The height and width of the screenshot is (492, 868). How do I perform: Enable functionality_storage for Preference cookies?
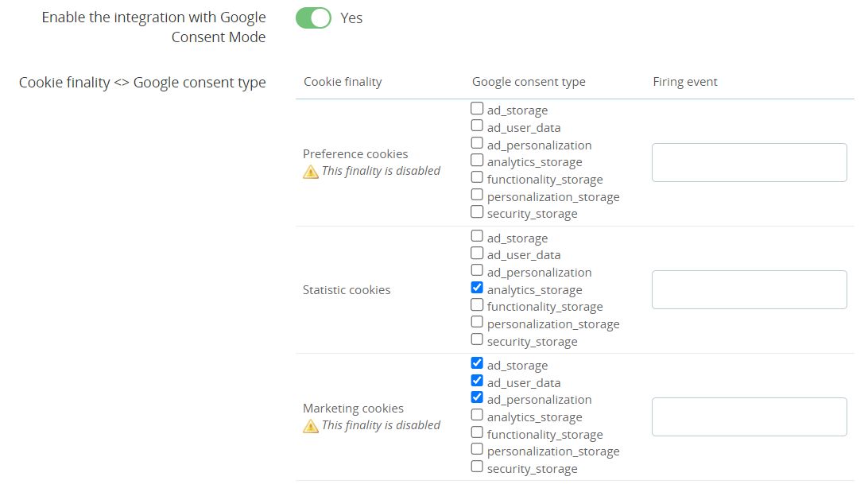point(477,177)
